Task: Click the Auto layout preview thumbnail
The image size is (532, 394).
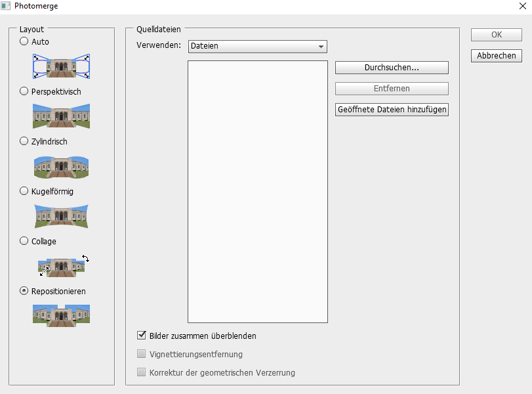Action: pos(61,66)
